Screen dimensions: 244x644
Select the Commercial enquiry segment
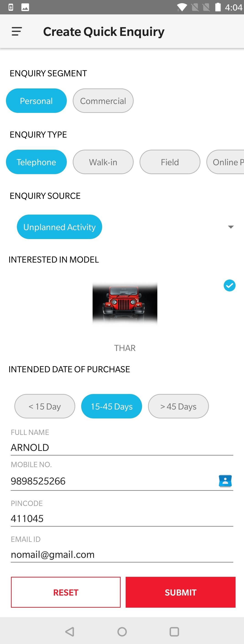(x=103, y=101)
